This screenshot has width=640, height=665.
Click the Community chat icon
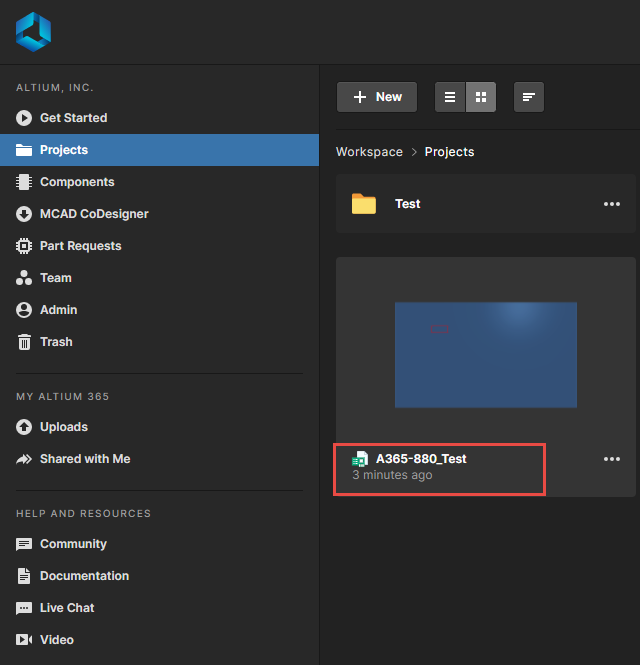click(x=24, y=544)
